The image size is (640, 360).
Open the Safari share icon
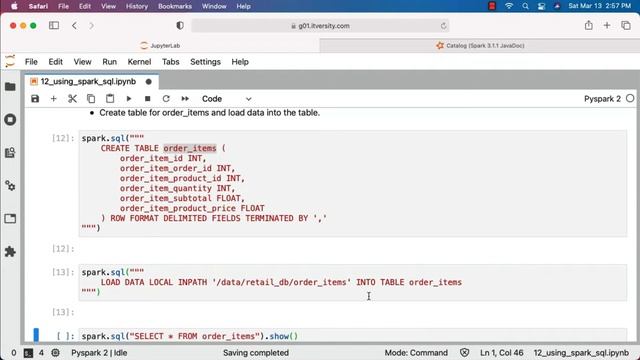tap(588, 25)
